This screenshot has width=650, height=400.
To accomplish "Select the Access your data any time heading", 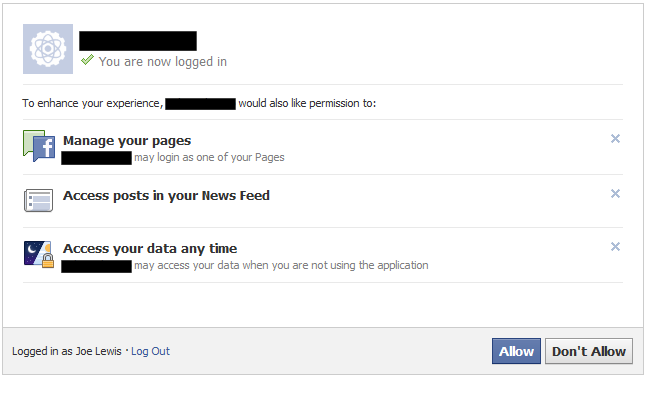I will pyautogui.click(x=150, y=248).
